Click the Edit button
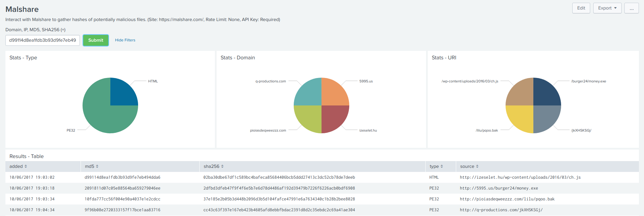Image resolution: width=644 pixels, height=216 pixels. (581, 8)
